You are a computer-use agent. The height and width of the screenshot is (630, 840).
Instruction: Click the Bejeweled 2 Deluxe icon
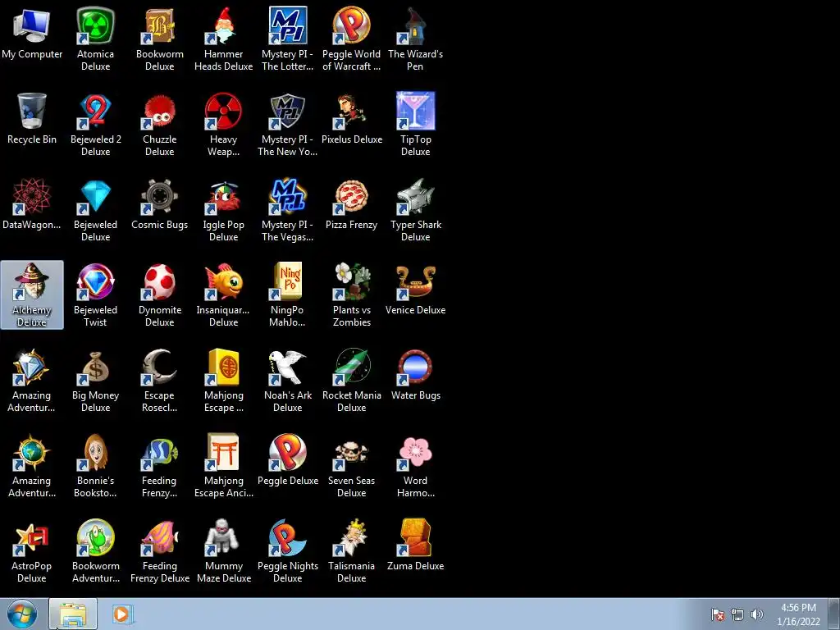(x=95, y=111)
